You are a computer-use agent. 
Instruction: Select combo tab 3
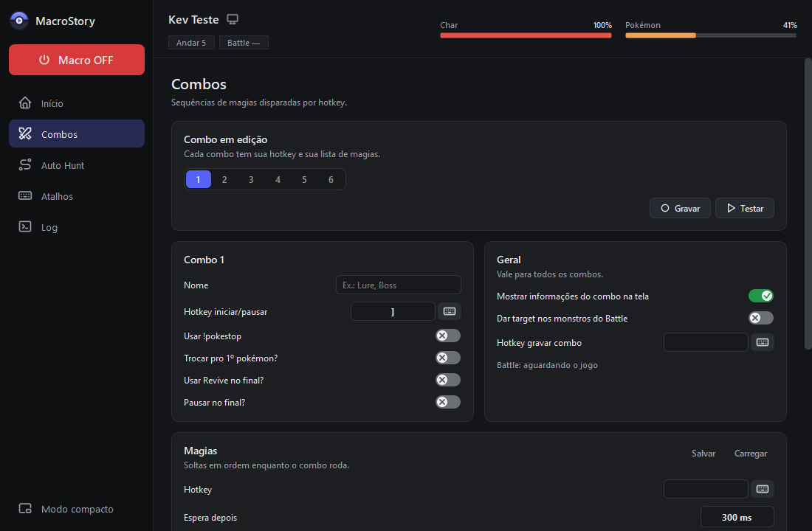tap(251, 180)
